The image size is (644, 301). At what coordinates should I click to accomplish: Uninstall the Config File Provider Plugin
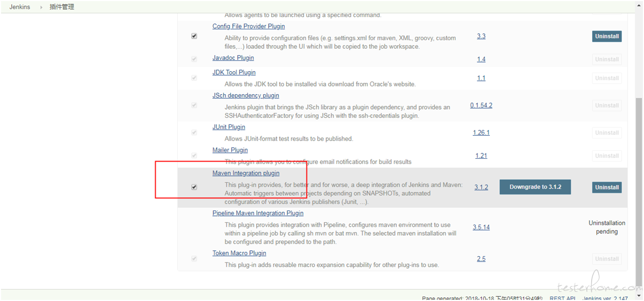(x=607, y=36)
